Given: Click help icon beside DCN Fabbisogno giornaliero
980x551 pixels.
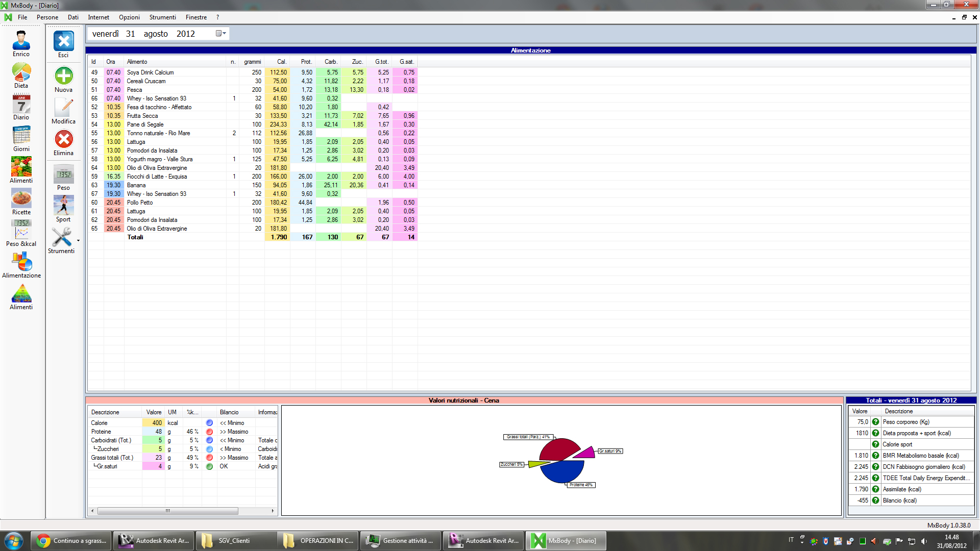Looking at the screenshot, I should pyautogui.click(x=875, y=467).
